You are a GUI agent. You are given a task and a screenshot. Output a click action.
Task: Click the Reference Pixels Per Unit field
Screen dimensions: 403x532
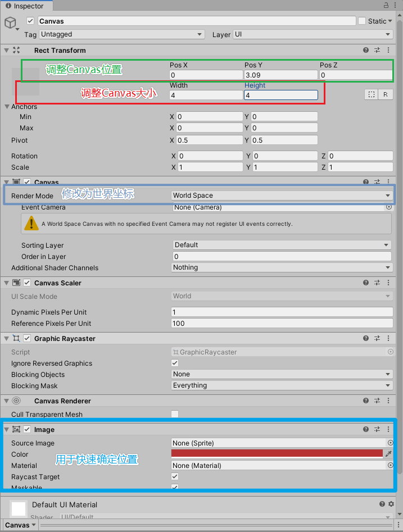[282, 323]
